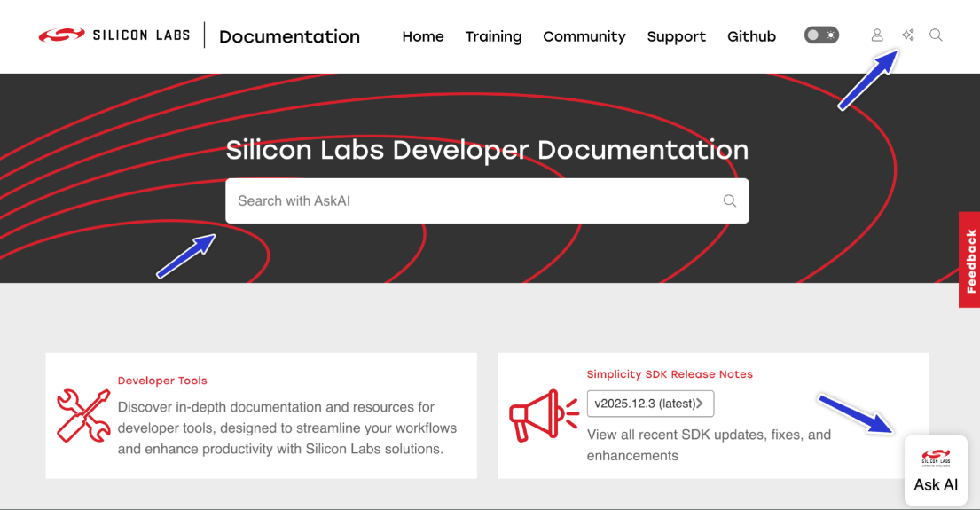Expand the v2025.12.3 (latest) version dropdown
Screen dimensions: 980x510
(650, 404)
